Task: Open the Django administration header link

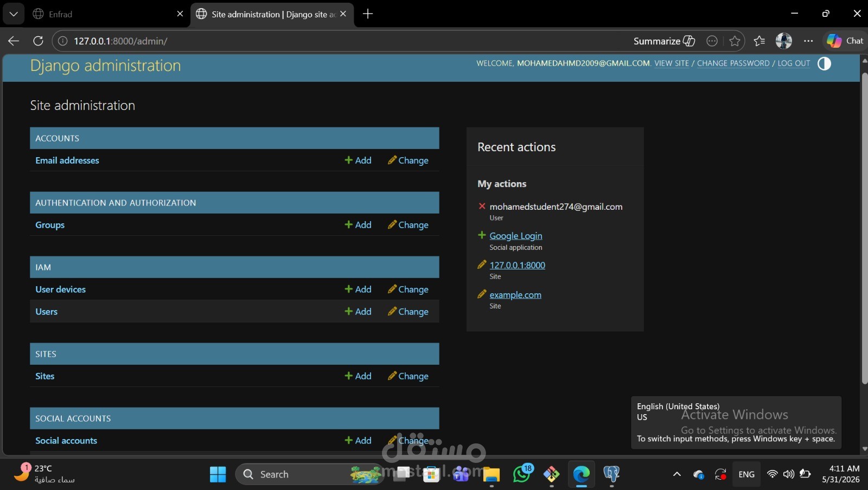Action: 106,66
